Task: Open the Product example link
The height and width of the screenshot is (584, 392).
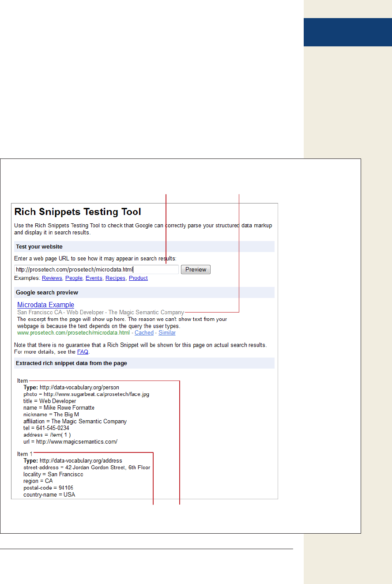Action: 138,278
